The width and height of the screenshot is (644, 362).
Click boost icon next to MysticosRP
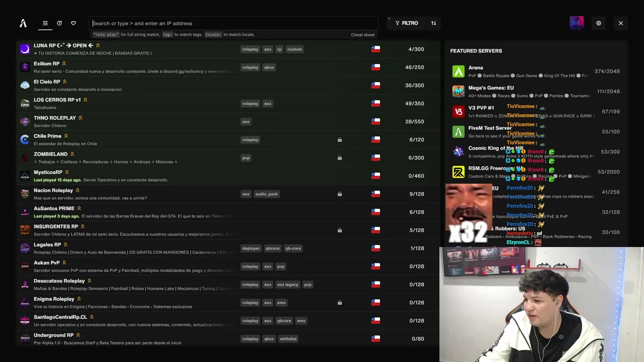tap(67, 172)
